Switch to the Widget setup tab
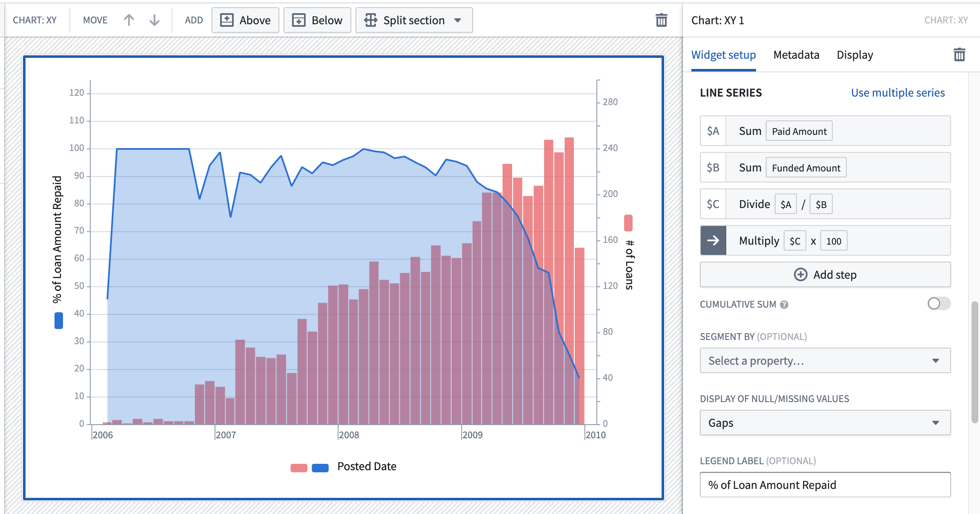 point(723,55)
